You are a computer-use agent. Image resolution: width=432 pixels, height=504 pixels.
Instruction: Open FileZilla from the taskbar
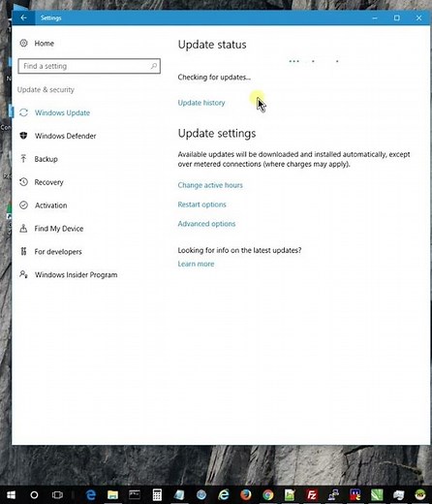point(312,495)
